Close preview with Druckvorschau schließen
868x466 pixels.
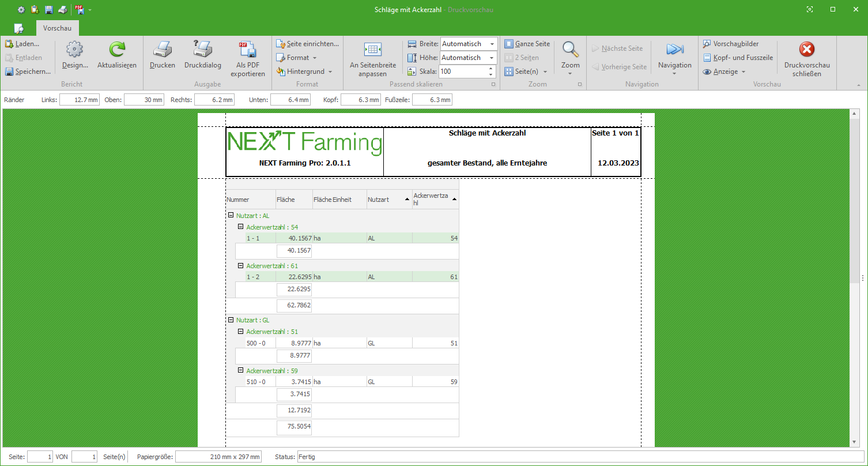click(x=807, y=50)
